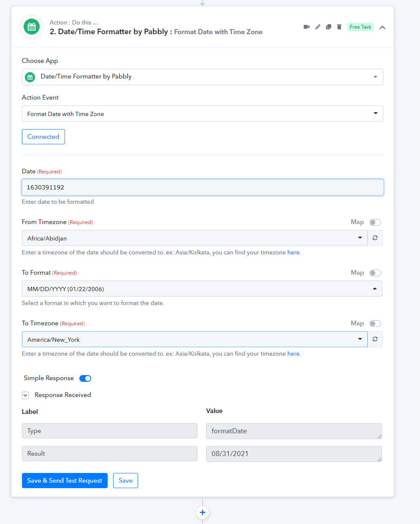Refresh the From Timezone list
420x524 pixels.
pyautogui.click(x=375, y=238)
